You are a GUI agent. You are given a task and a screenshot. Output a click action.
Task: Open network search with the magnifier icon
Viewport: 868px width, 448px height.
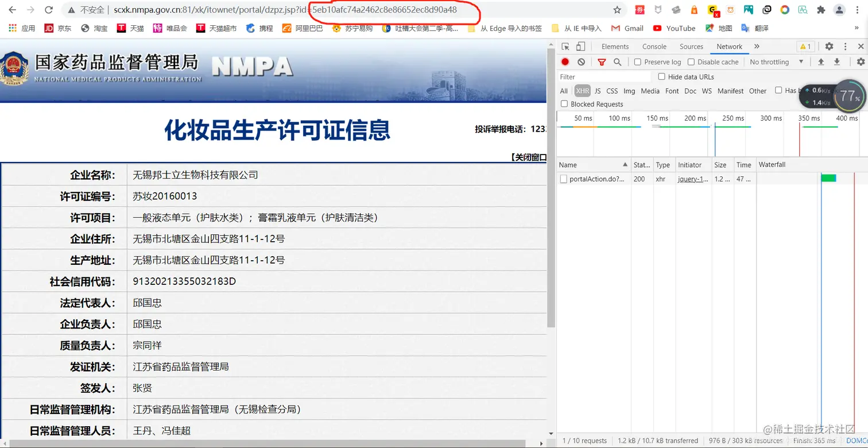617,62
